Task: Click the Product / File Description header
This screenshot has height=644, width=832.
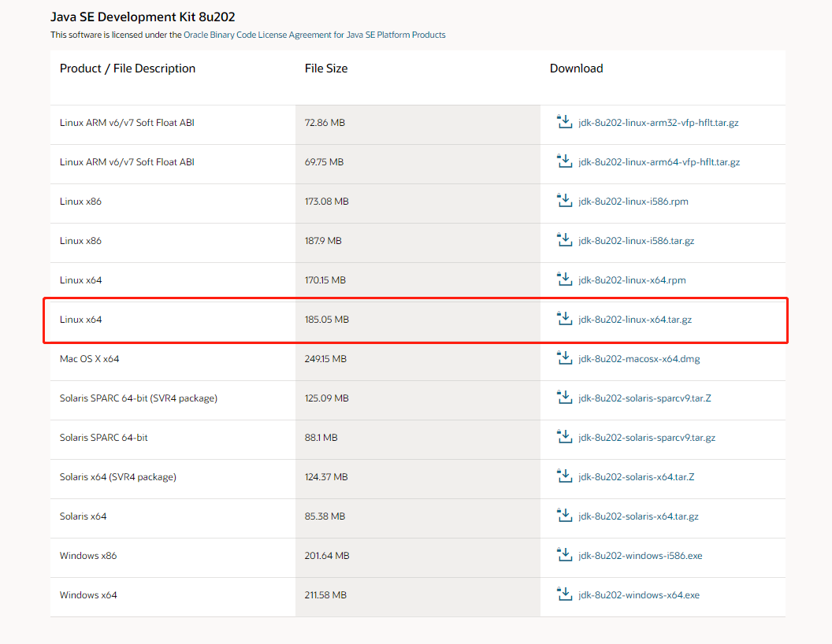Action: point(128,68)
